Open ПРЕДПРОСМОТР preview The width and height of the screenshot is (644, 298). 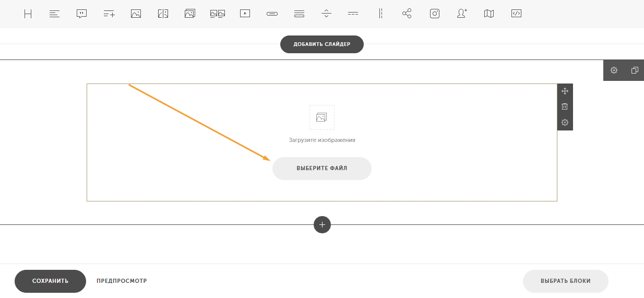[122, 281]
